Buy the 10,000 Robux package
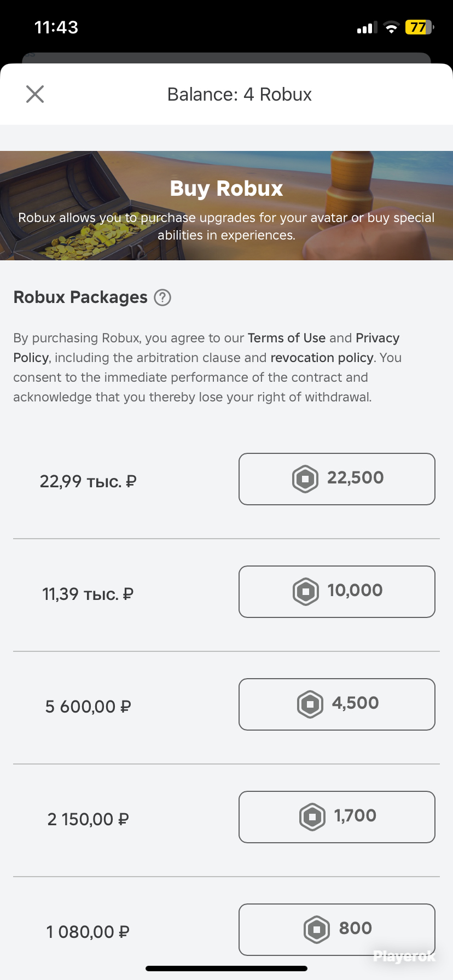 coord(337,592)
